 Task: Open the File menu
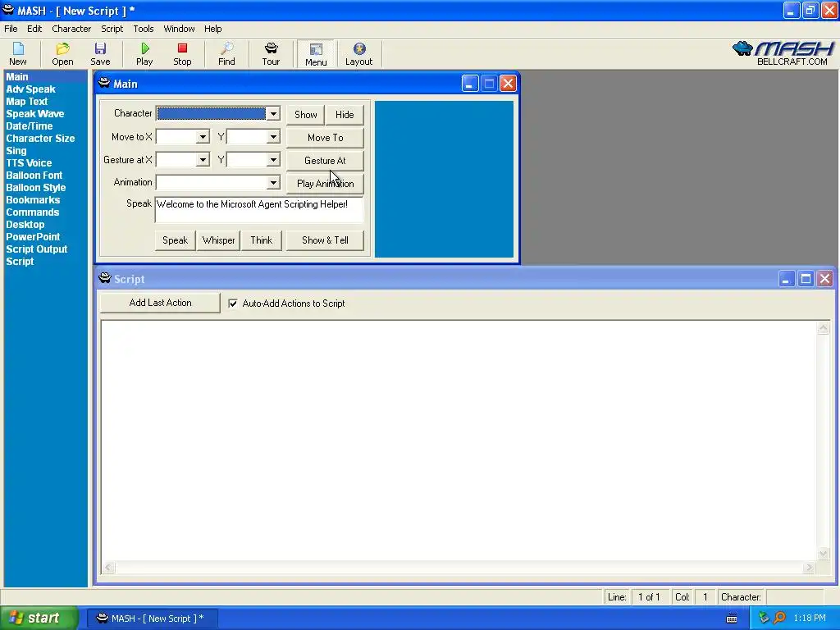[x=11, y=29]
